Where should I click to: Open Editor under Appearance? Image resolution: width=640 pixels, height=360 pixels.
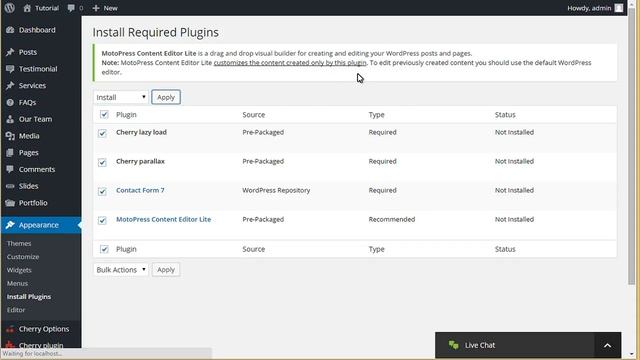point(16,310)
